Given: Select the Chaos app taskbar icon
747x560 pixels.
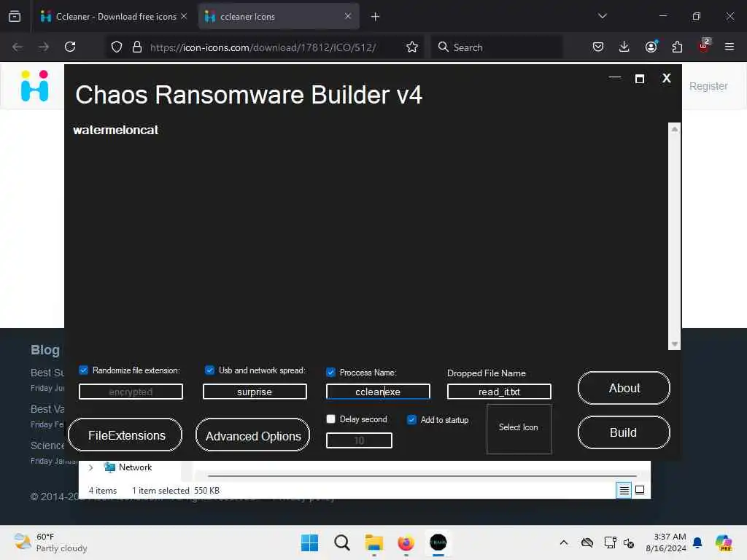Looking at the screenshot, I should 438,542.
